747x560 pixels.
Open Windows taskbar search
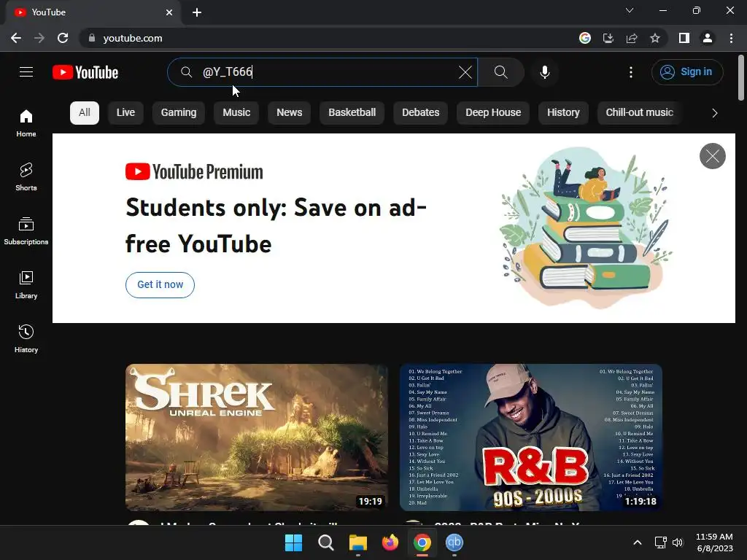[326, 542]
